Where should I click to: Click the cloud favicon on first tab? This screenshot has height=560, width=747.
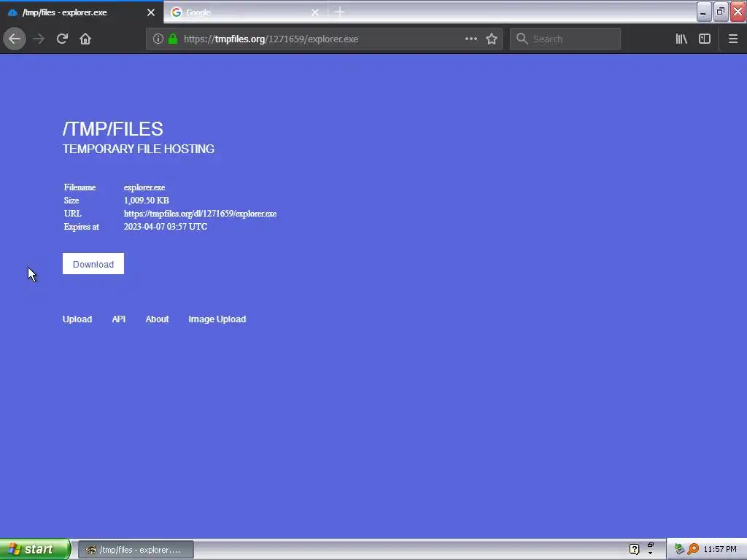tap(13, 12)
